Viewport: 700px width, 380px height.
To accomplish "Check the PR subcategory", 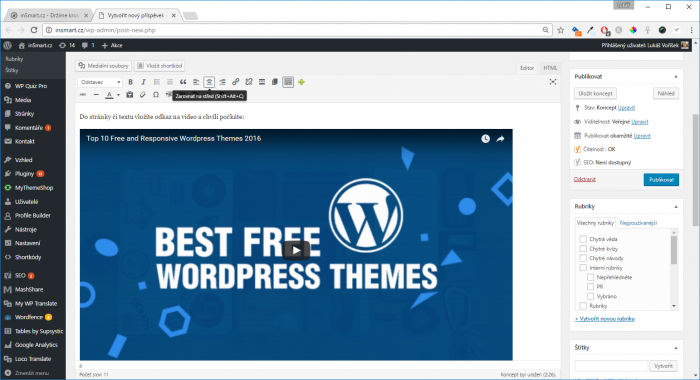I will pos(590,287).
